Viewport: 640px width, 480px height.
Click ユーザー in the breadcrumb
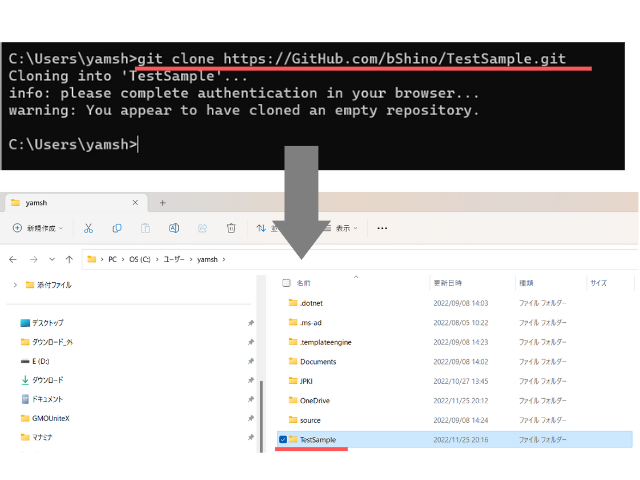point(174,260)
